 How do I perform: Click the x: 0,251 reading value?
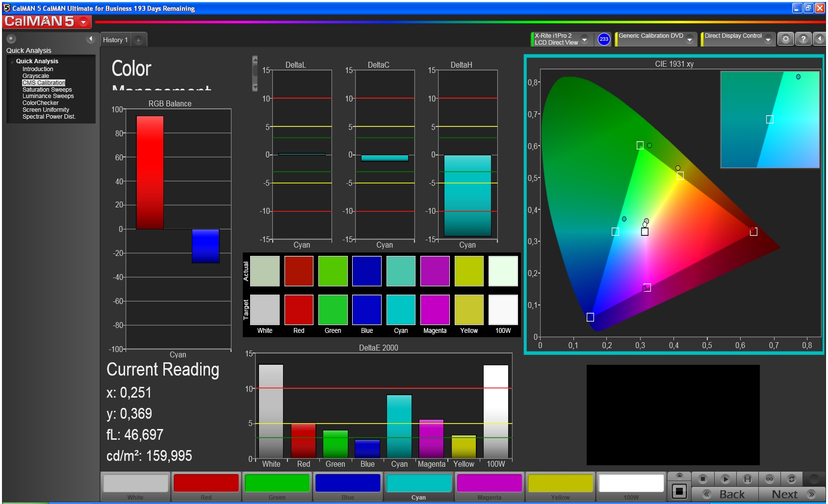pyautogui.click(x=129, y=393)
